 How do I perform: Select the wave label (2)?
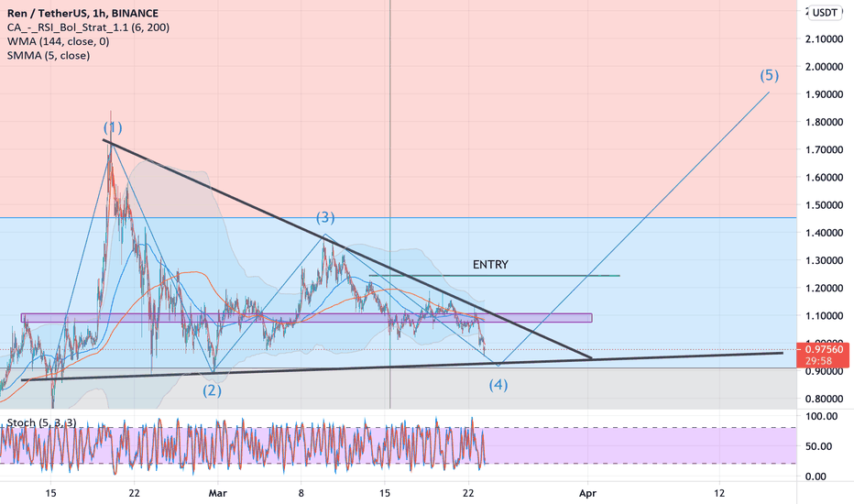(x=212, y=390)
